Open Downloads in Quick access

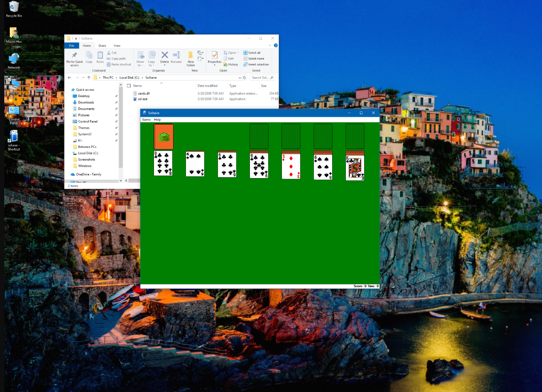coord(86,102)
